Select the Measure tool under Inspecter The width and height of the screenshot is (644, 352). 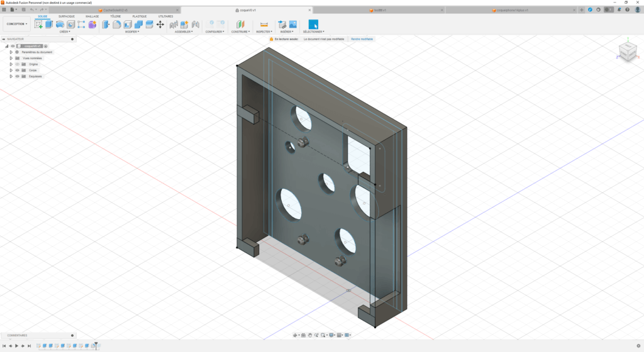(x=264, y=25)
